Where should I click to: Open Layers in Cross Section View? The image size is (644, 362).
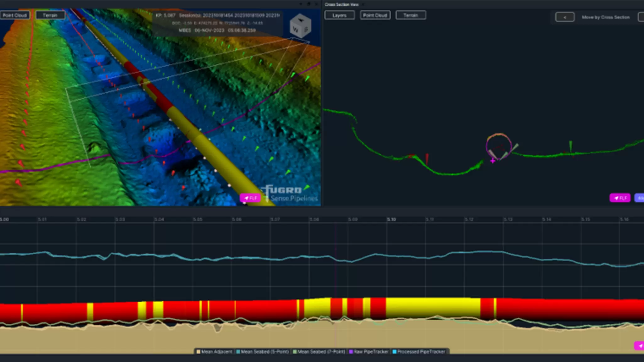point(340,15)
